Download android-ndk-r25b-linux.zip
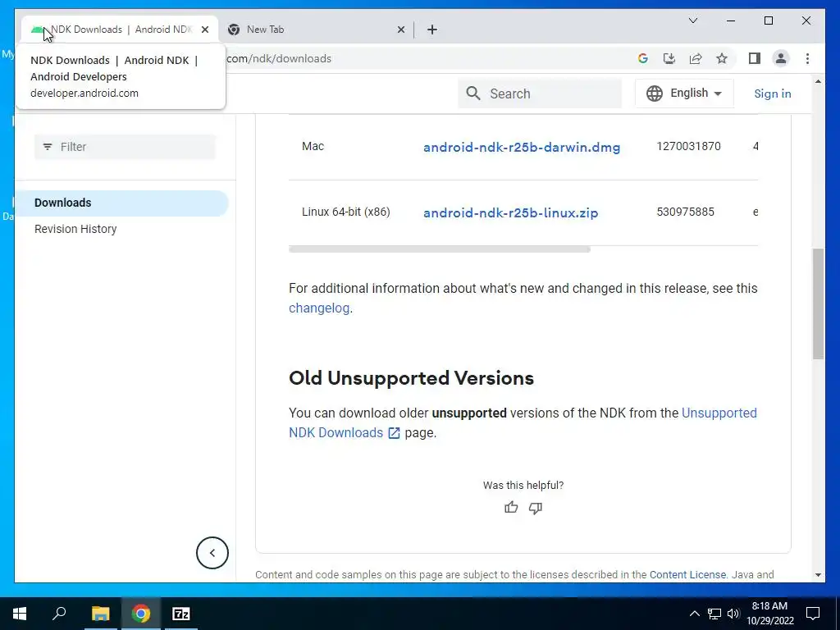840x630 pixels. coord(510,212)
